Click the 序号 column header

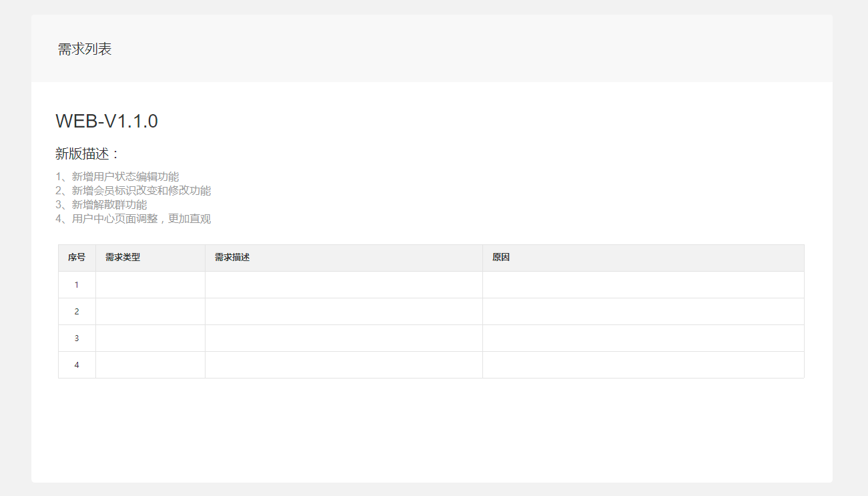tap(77, 258)
